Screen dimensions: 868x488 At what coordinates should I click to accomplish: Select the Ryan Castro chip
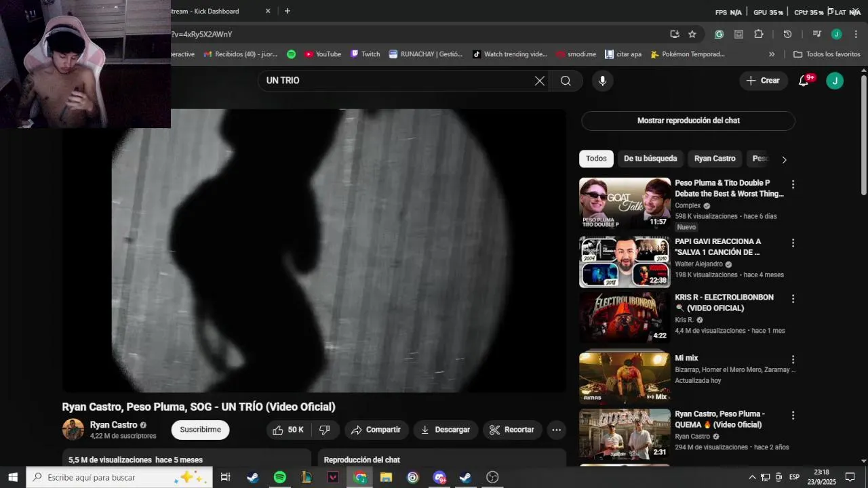tap(715, 159)
